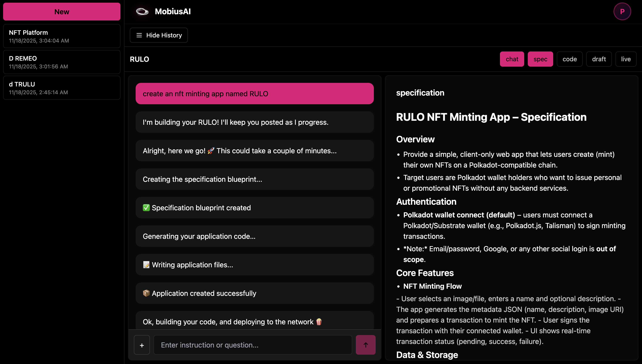Open the d TRULU chat history
The width and height of the screenshot is (642, 364).
[x=62, y=88]
